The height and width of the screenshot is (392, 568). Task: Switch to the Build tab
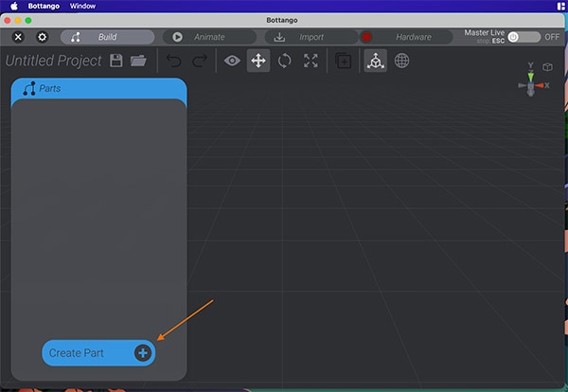[x=107, y=37]
